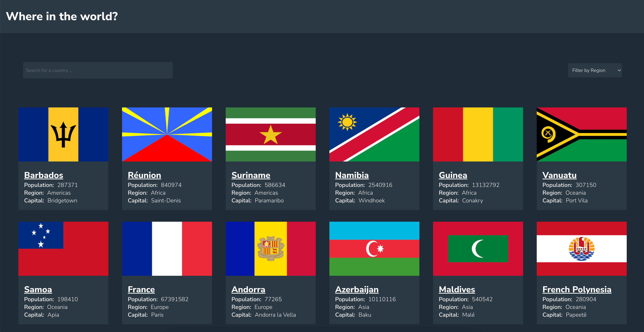
Task: Click the Guinea flag image
Action: (x=478, y=134)
